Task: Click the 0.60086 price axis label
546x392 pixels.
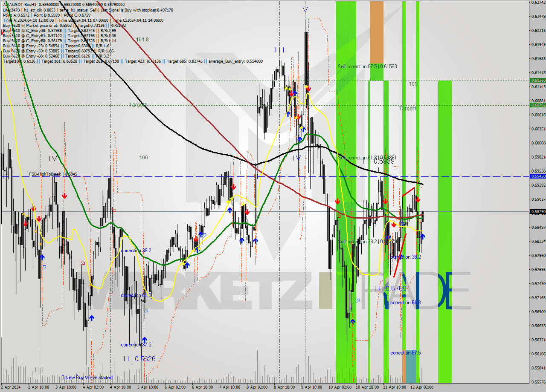Action: (x=538, y=143)
